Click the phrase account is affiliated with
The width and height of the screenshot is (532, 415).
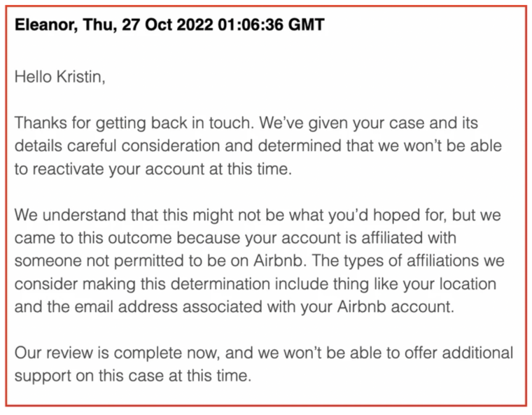coord(369,238)
